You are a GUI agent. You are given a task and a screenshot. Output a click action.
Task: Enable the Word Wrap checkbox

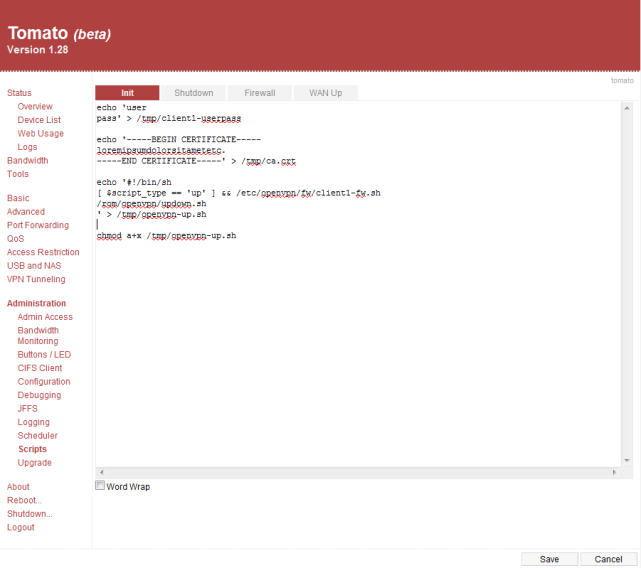tap(100, 485)
